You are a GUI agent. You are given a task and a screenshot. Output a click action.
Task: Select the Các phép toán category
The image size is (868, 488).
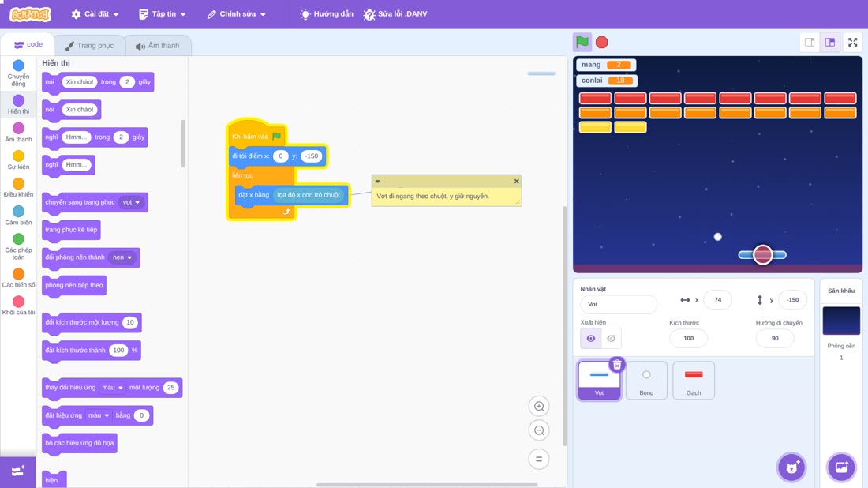coord(18,246)
